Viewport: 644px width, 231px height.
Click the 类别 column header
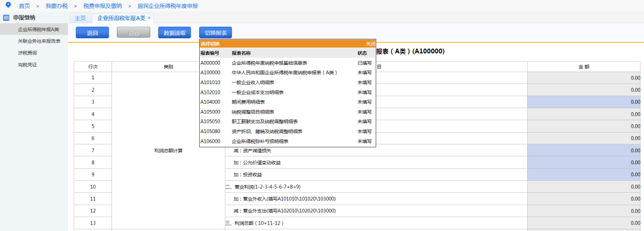[168, 67]
